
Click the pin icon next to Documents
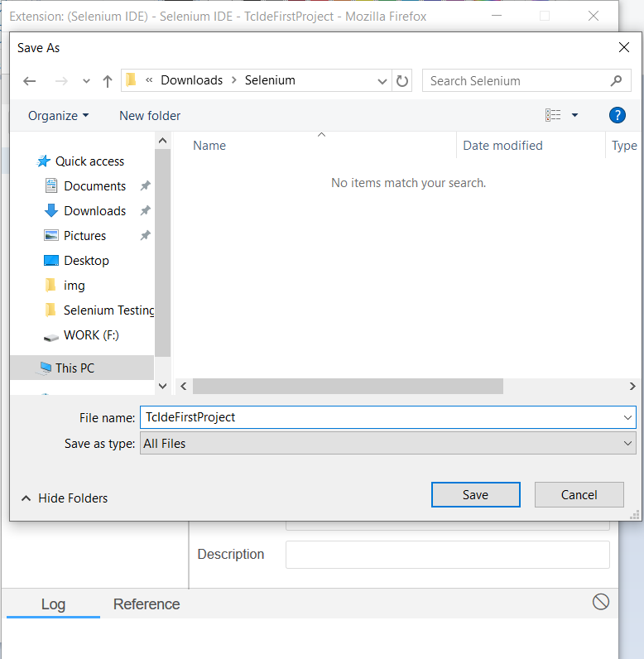(145, 185)
